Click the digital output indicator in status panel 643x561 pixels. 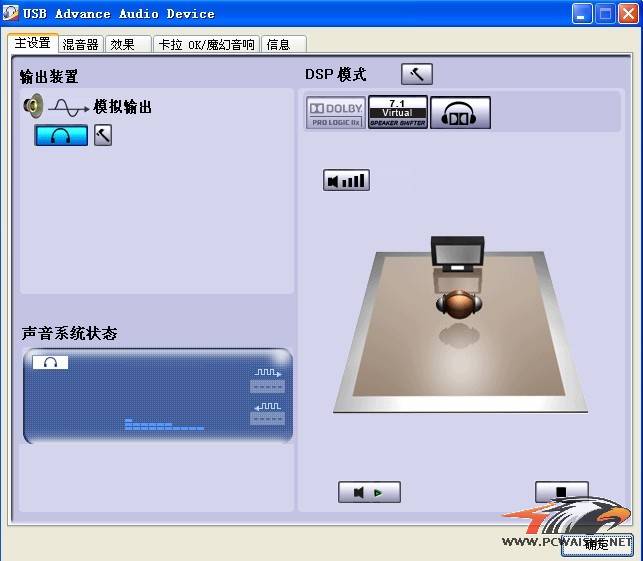coord(267,380)
